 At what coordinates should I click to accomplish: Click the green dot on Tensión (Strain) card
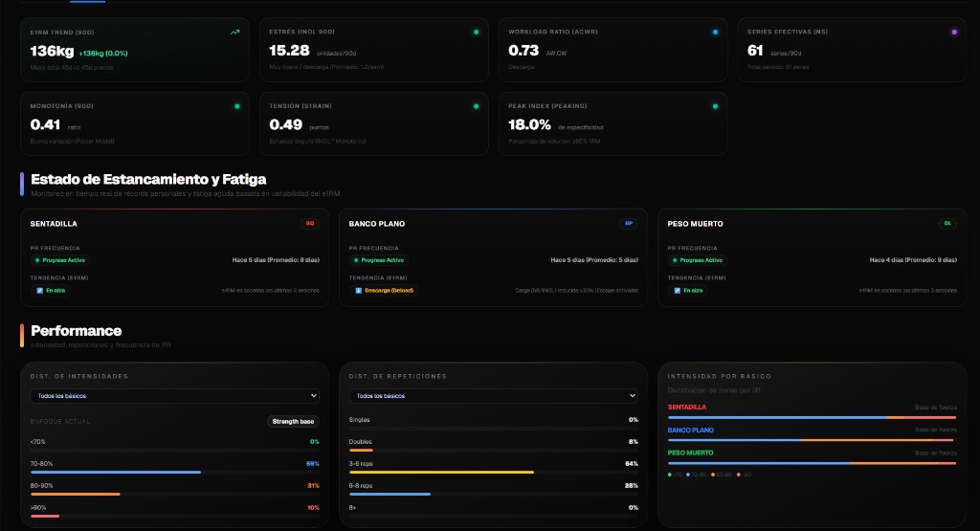[477, 106]
